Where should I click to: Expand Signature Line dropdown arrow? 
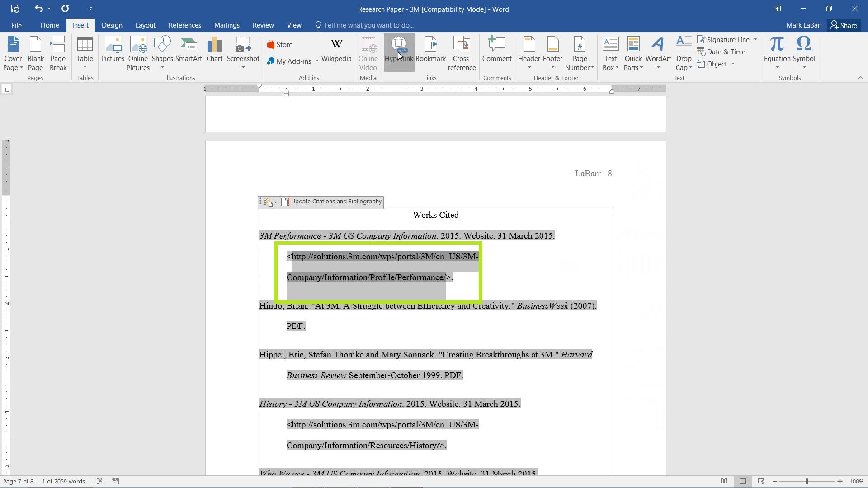755,39
